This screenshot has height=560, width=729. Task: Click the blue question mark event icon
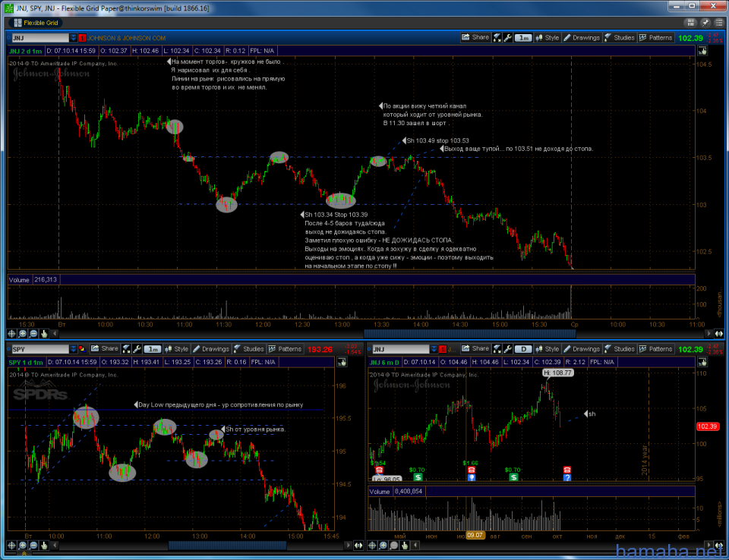coord(567,477)
